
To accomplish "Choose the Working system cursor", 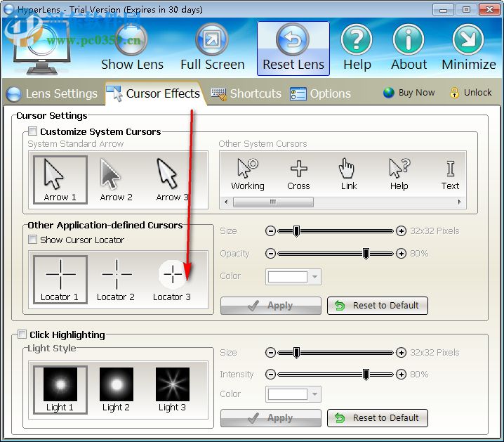I will (x=248, y=174).
